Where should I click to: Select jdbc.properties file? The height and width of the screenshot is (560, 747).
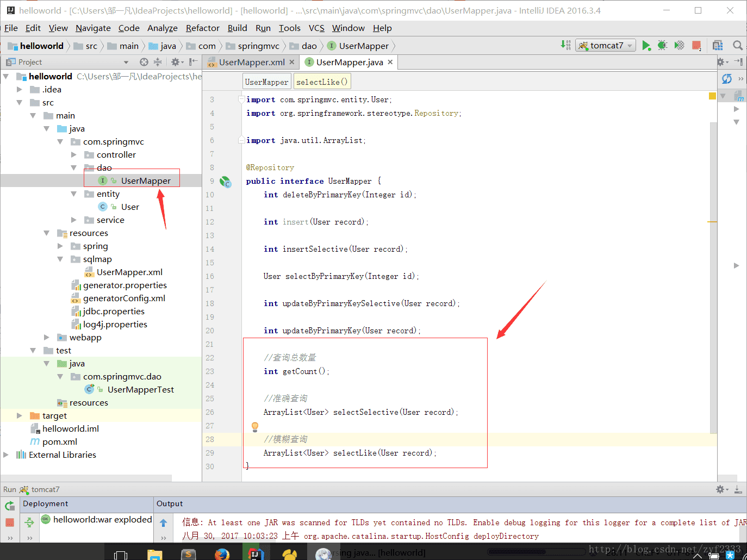pyautogui.click(x=114, y=311)
